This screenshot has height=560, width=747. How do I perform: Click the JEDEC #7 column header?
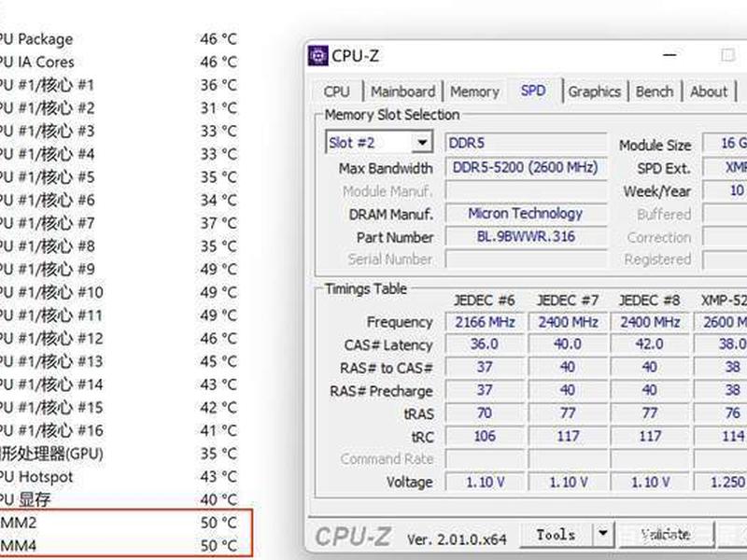click(568, 301)
